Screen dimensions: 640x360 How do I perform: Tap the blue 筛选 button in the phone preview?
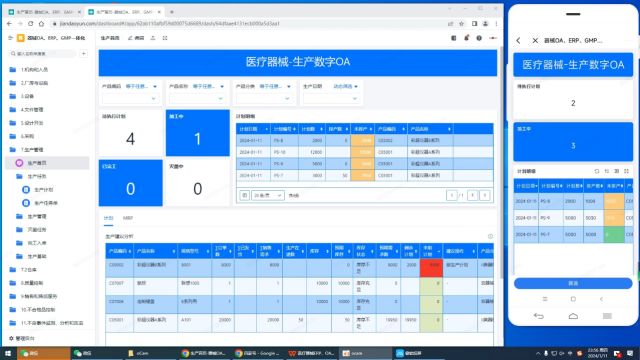573,283
